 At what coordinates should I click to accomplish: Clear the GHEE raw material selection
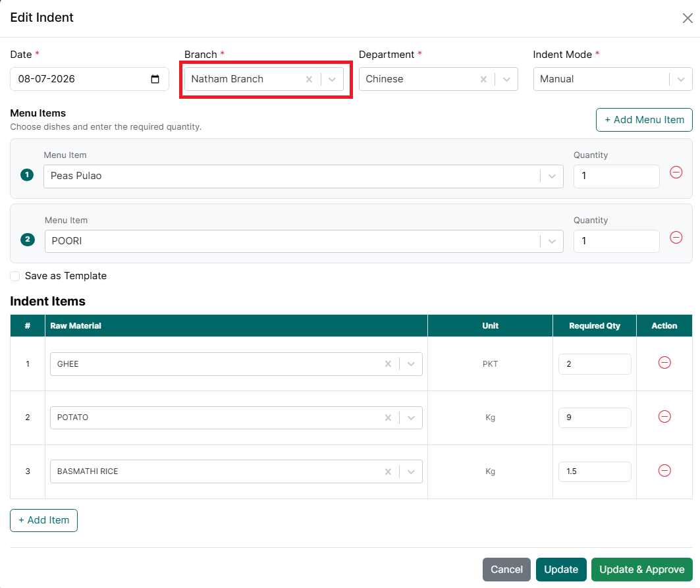388,364
